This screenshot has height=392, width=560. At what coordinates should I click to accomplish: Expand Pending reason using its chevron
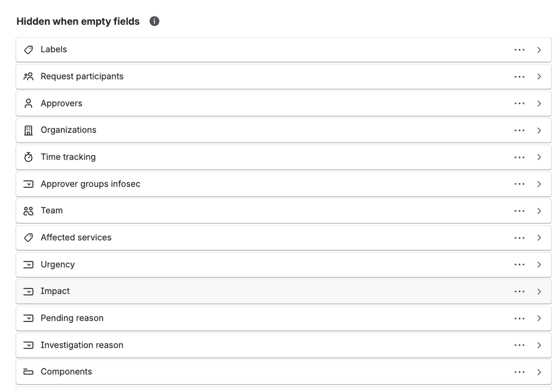point(539,318)
